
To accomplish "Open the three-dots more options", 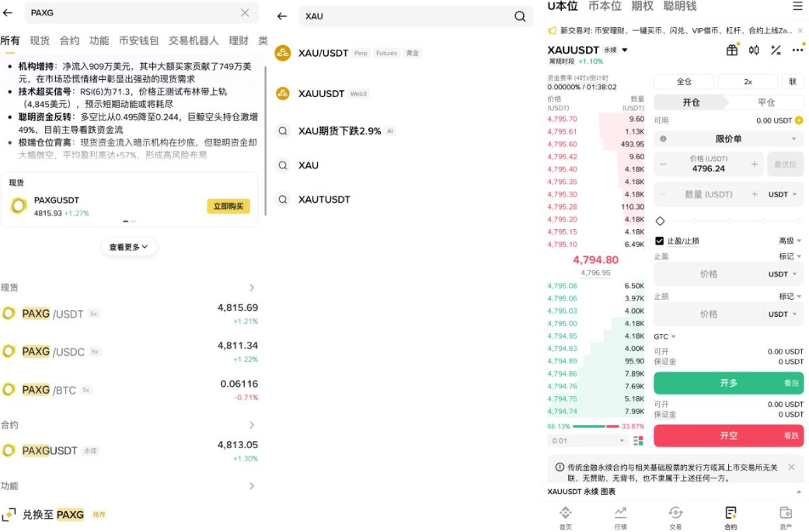I will [x=797, y=50].
